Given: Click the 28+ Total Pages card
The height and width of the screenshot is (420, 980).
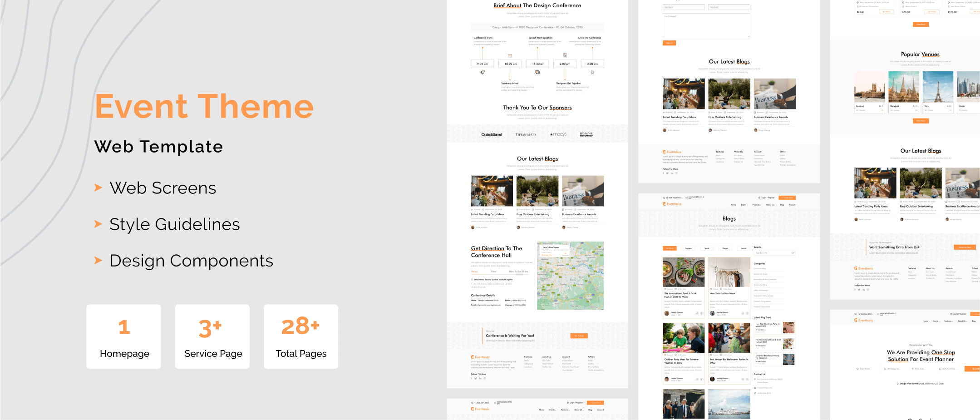Looking at the screenshot, I should tap(301, 336).
